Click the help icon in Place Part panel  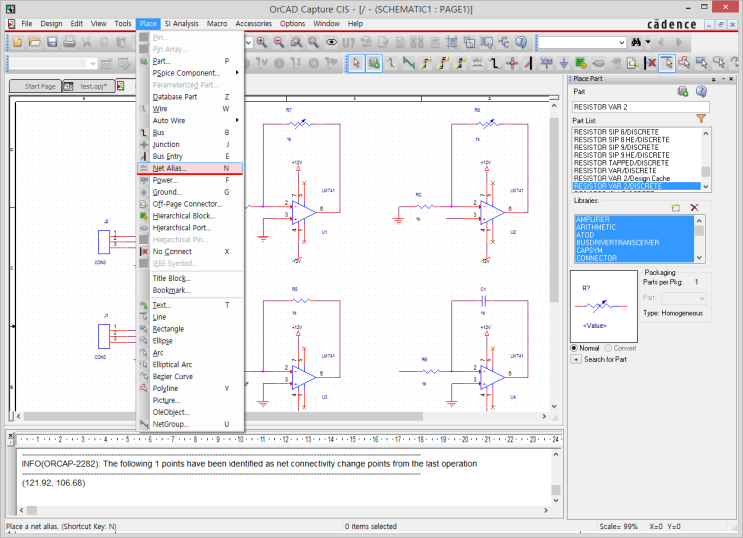click(x=701, y=91)
